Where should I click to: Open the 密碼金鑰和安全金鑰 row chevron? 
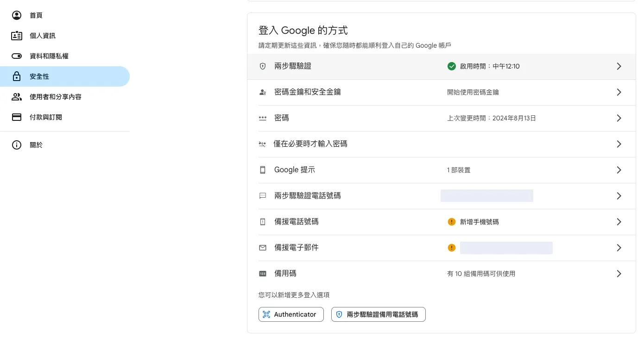(619, 92)
